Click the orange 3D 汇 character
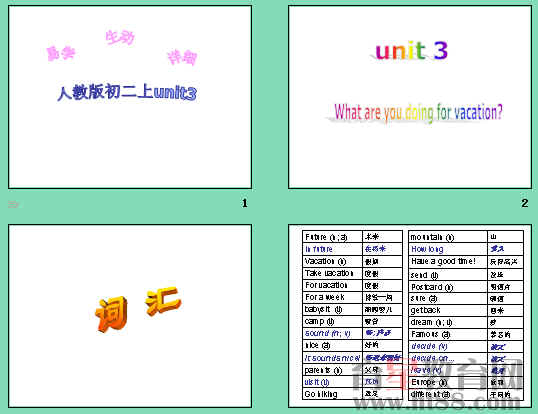The width and height of the screenshot is (538, 414). point(163,301)
